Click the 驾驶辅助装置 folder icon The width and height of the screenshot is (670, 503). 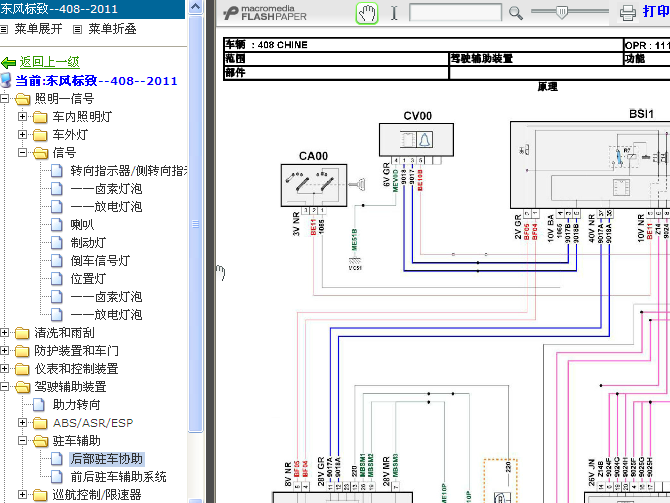pos(23,387)
